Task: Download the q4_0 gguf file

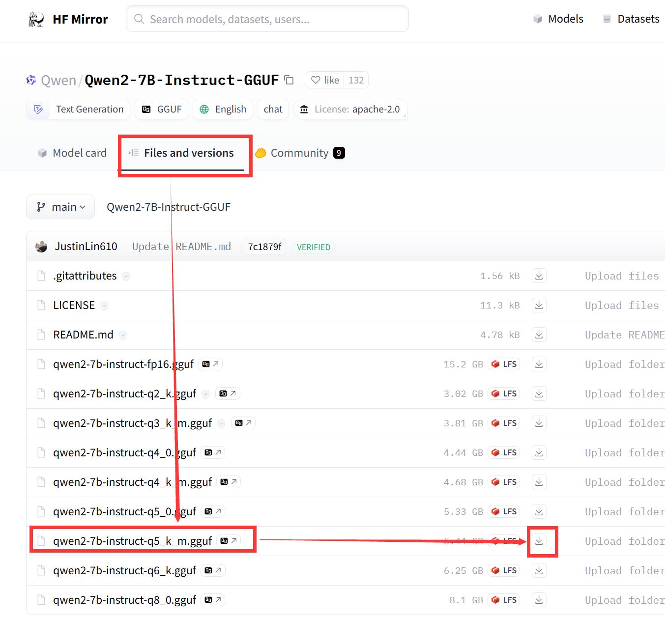Action: tap(539, 452)
